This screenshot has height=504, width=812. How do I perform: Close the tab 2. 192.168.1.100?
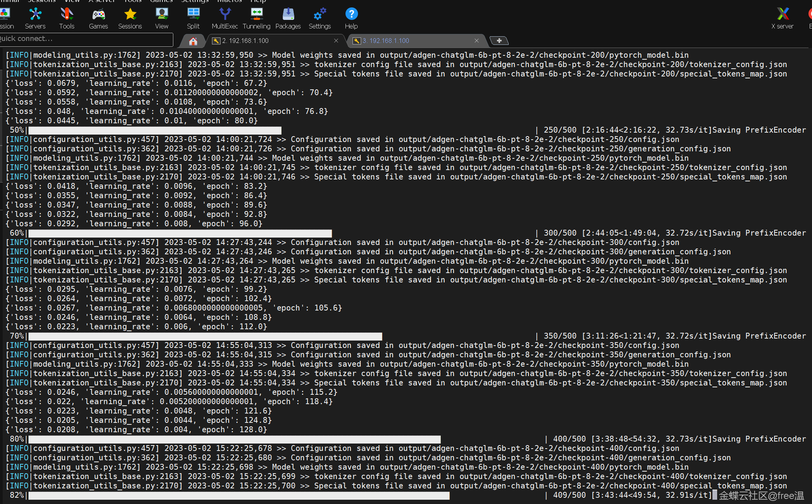tap(336, 41)
